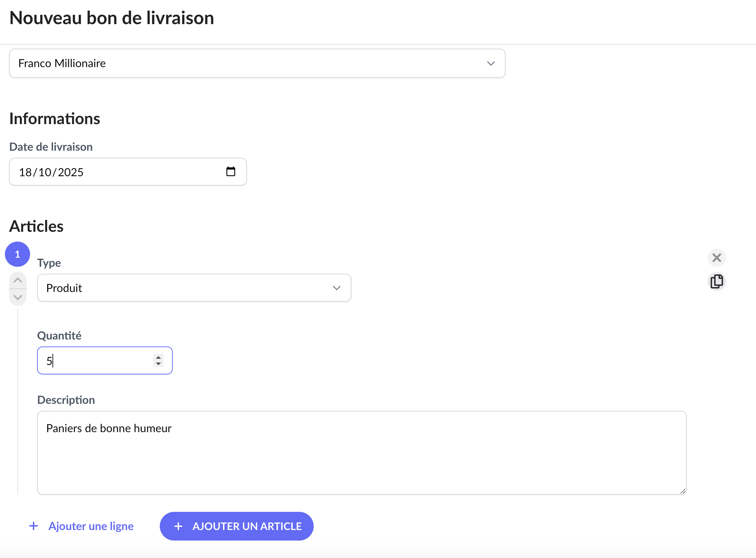Grab the Description textarea resize handle
756x558 pixels.
pyautogui.click(x=683, y=491)
